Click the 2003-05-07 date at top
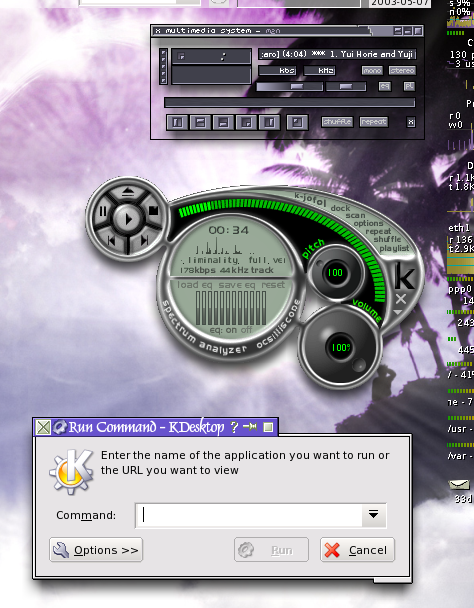The height and width of the screenshot is (608, 474). pos(400,3)
